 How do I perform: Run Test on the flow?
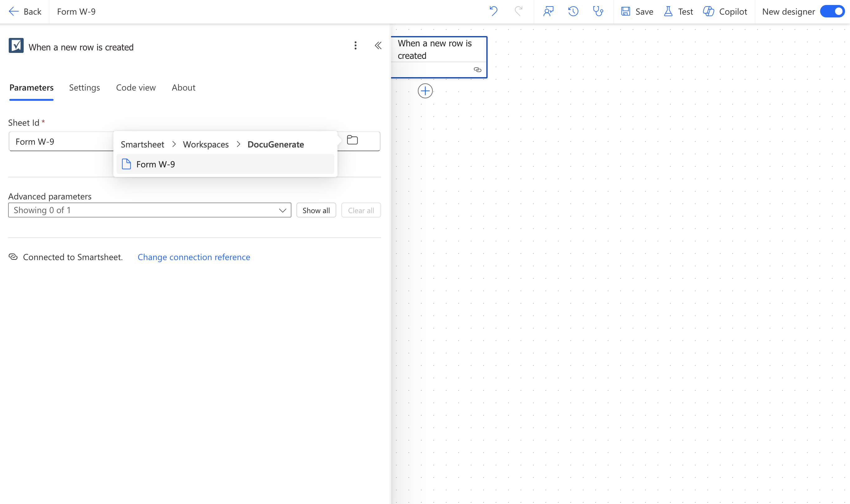[x=678, y=12]
